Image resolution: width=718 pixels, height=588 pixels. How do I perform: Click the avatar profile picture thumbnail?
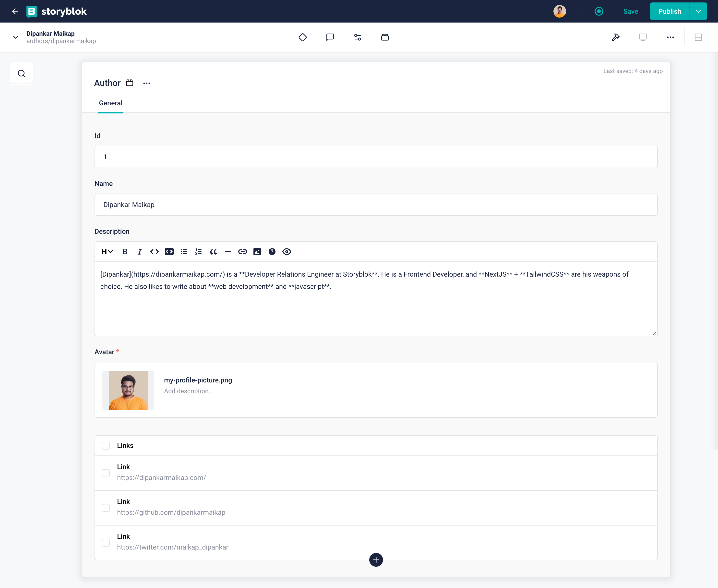(x=128, y=390)
